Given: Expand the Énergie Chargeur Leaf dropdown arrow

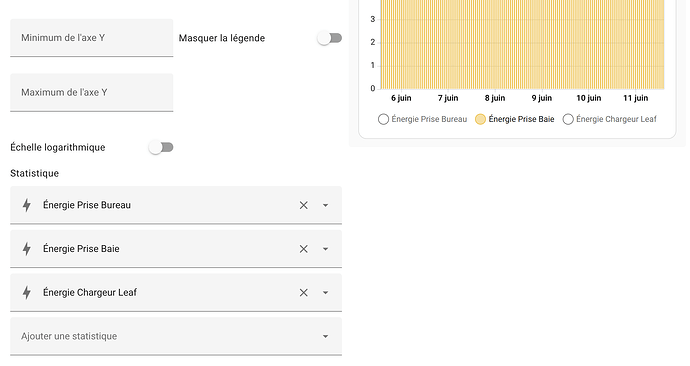Looking at the screenshot, I should tap(325, 293).
